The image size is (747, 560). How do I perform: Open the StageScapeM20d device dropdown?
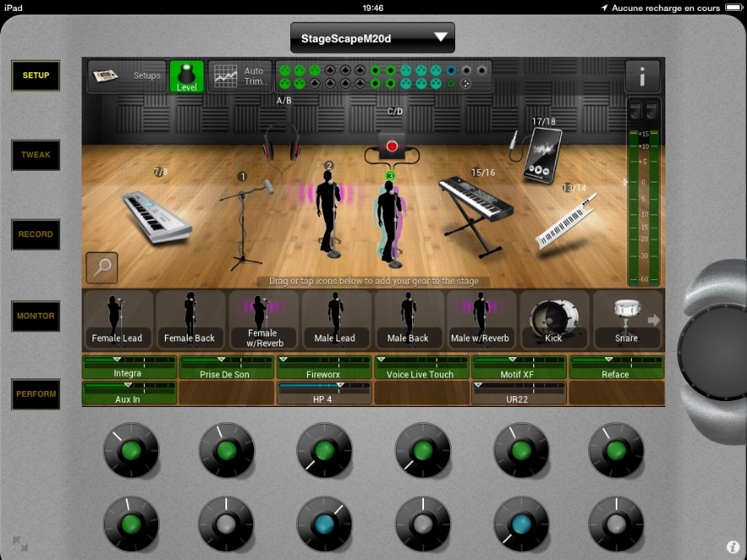coord(372,38)
